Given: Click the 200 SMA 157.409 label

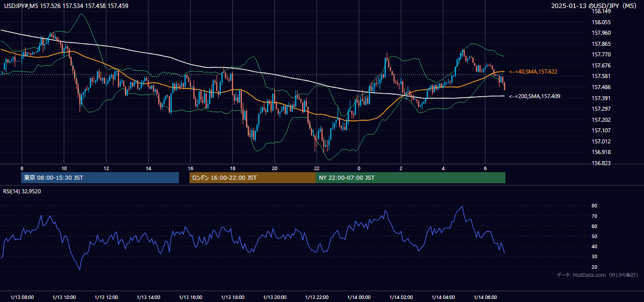Looking at the screenshot, I should (535, 96).
